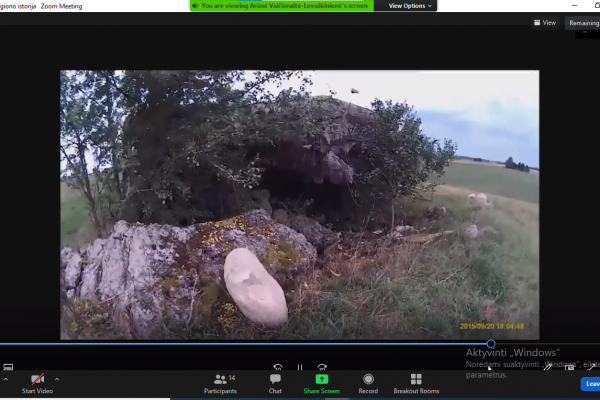
Task: Click the blue Leave button
Action: (x=590, y=384)
